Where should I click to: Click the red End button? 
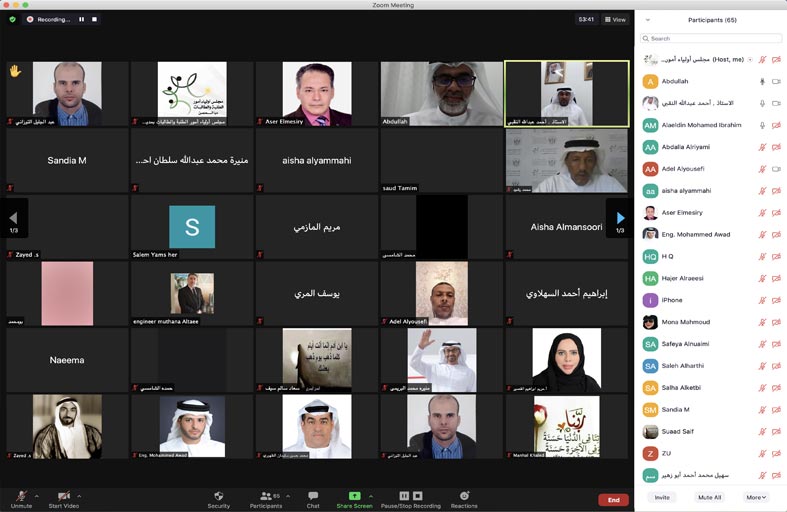tap(613, 500)
